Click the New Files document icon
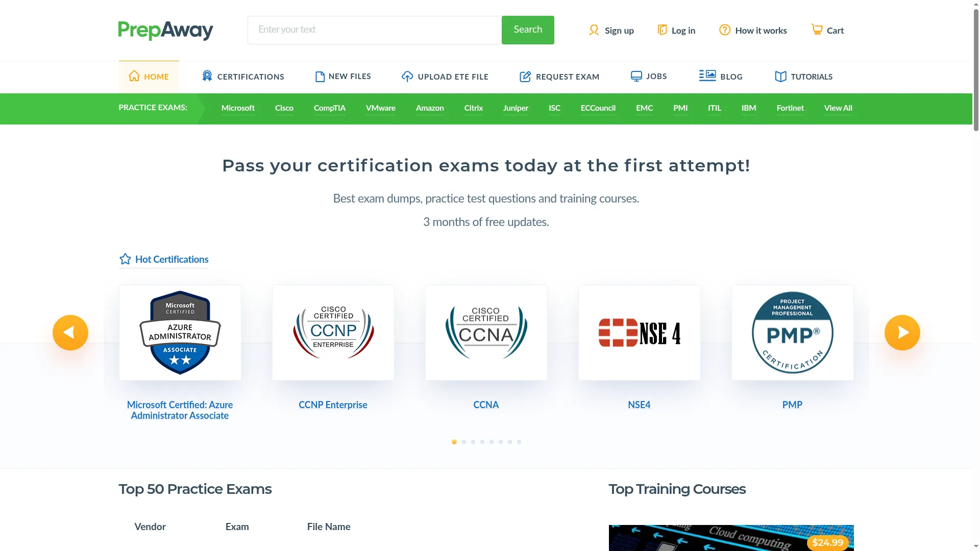The width and height of the screenshot is (980, 551). point(320,77)
